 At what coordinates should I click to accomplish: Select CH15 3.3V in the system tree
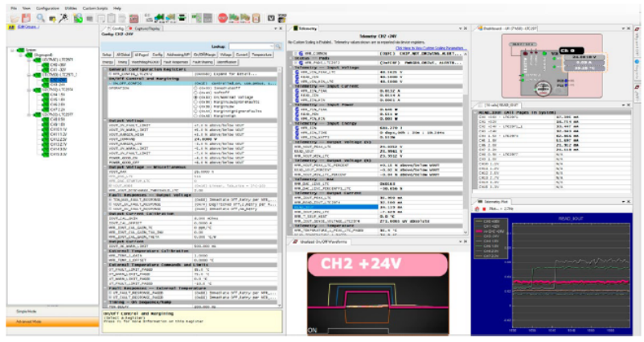click(58, 155)
